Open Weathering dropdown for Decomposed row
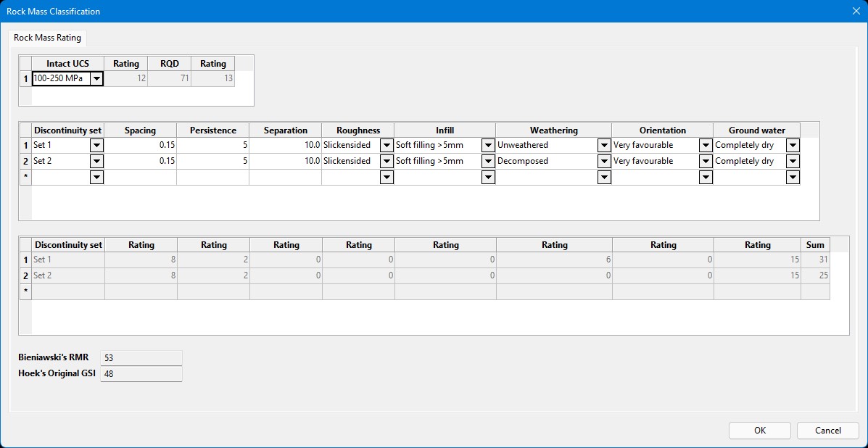Image resolution: width=868 pixels, height=448 pixels. point(604,161)
